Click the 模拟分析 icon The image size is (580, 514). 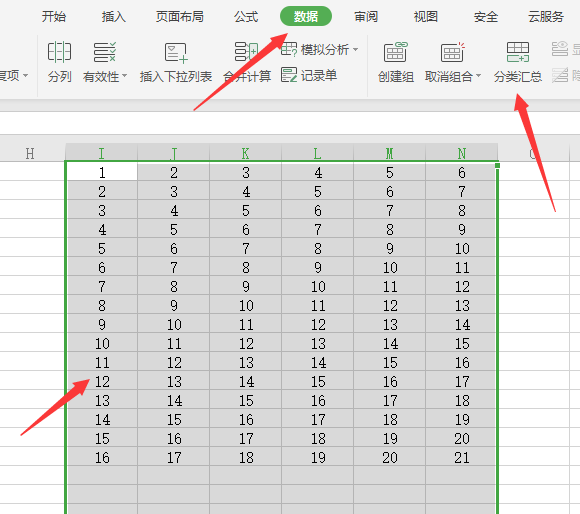(x=289, y=49)
